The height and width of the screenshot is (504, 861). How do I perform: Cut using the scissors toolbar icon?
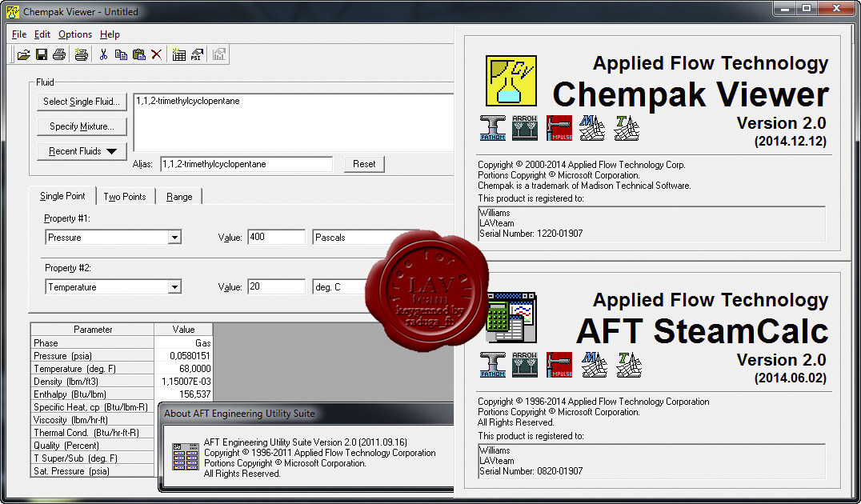103,54
